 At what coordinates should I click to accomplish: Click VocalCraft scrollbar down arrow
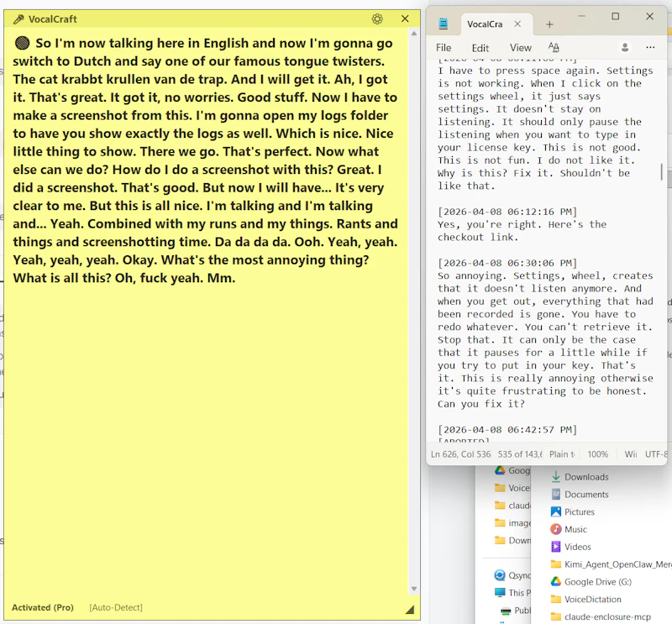(x=414, y=589)
